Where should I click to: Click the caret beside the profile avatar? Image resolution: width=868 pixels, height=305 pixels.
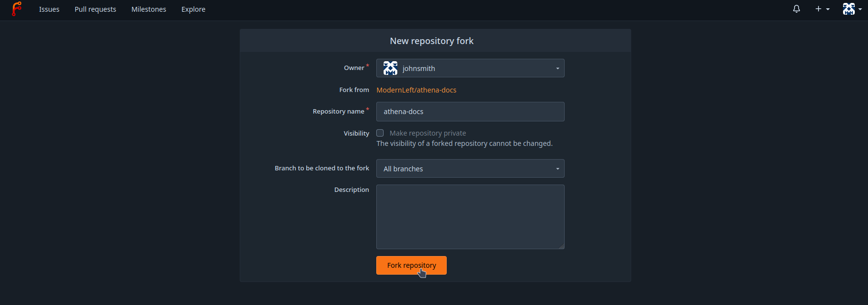[x=860, y=9]
